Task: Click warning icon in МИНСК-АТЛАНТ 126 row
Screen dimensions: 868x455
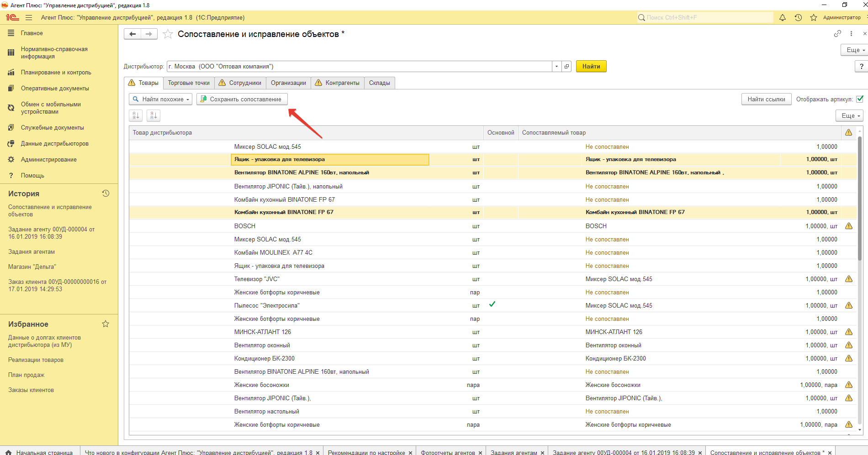Action: pyautogui.click(x=849, y=332)
